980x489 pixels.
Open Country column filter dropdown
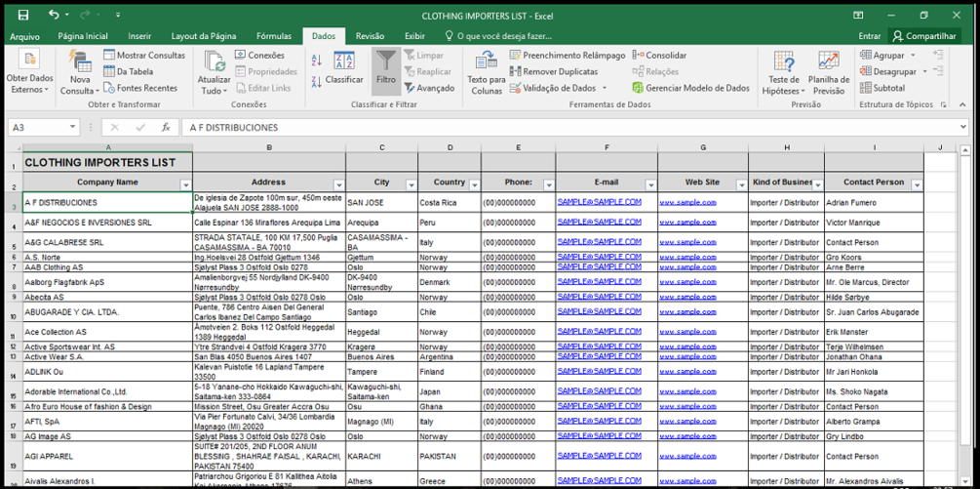[474, 185]
